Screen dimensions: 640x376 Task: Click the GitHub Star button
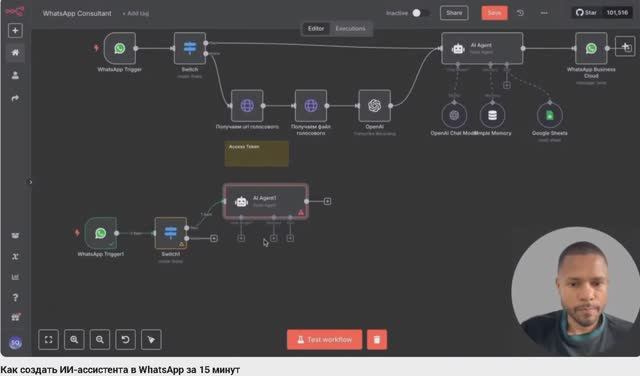[586, 13]
